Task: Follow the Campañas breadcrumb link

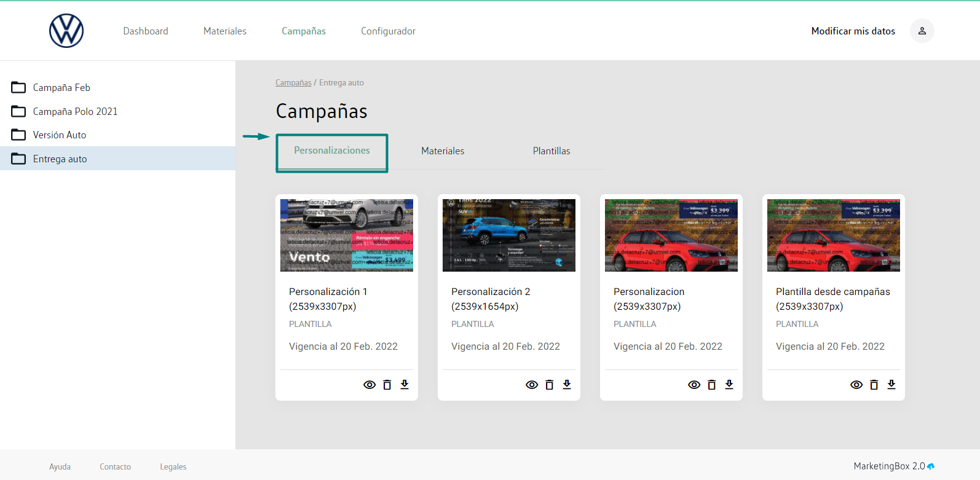Action: 293,82
